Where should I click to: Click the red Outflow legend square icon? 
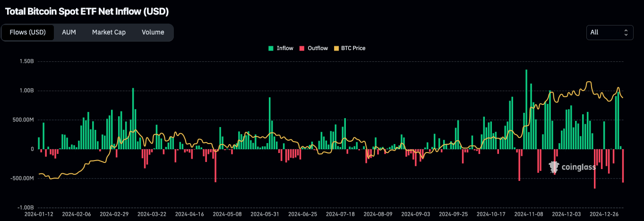[301, 48]
